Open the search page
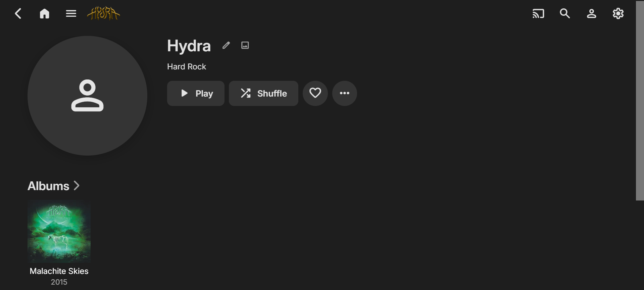This screenshot has width=644, height=290. pos(565,14)
